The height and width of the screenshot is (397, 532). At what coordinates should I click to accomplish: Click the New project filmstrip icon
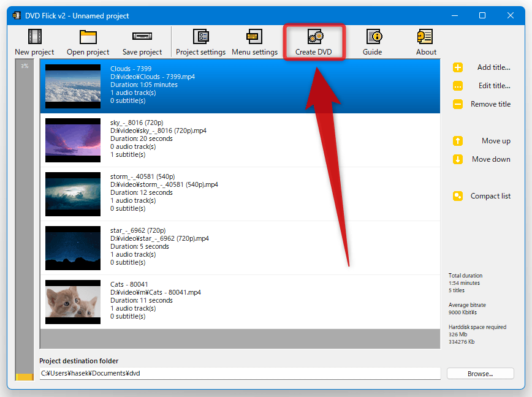point(34,36)
